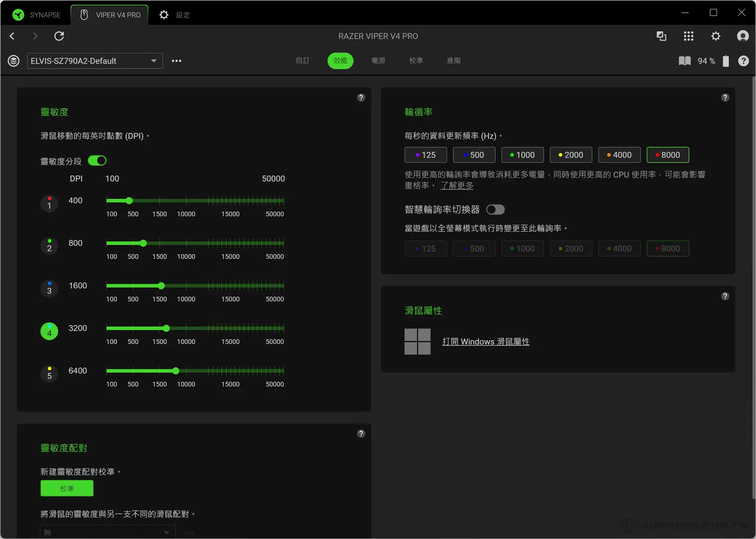Click the stage 5 DPI slider handle
This screenshot has width=756, height=539.
176,371
